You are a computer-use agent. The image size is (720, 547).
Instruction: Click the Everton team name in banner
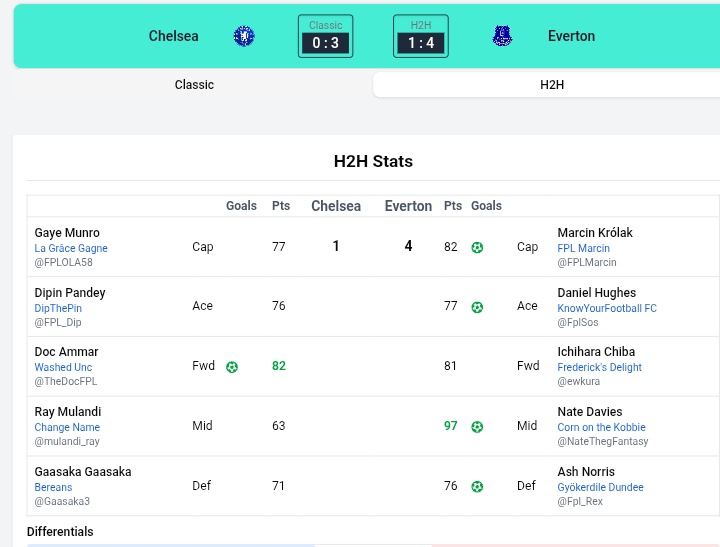[571, 36]
